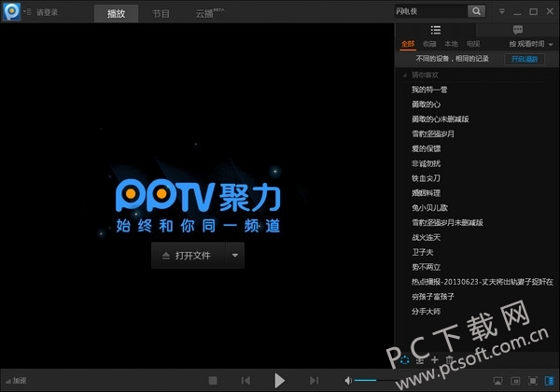Switch to the 播放 tab
Screen dimensions: 560x392
[x=116, y=14]
